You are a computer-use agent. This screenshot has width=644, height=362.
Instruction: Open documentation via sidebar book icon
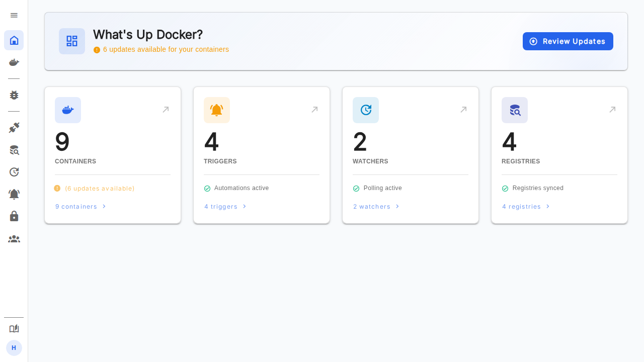14,328
